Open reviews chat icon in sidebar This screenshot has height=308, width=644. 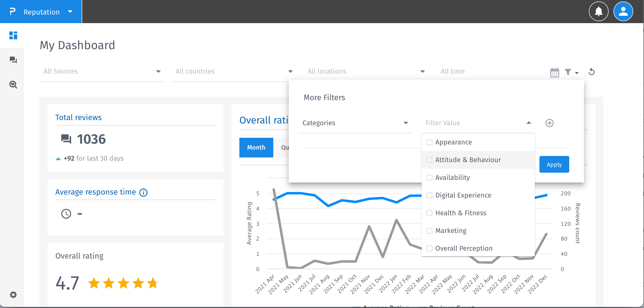[13, 60]
